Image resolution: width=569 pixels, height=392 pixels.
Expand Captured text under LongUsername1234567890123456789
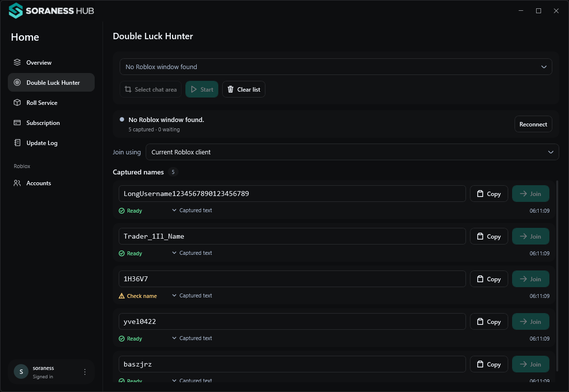point(192,210)
